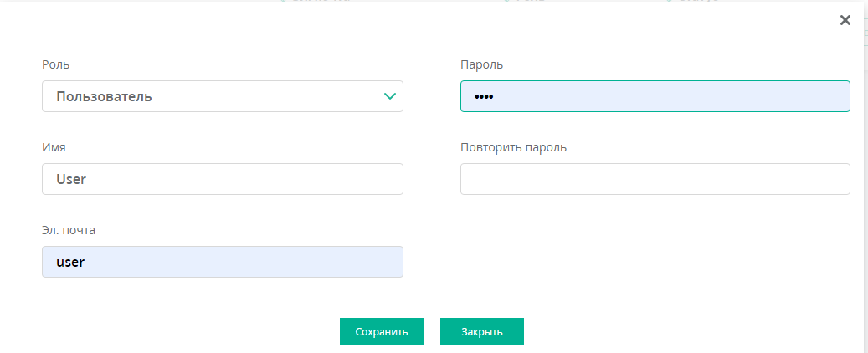868x353 pixels.
Task: Click into the empty Повторить пароль field
Action: [655, 179]
